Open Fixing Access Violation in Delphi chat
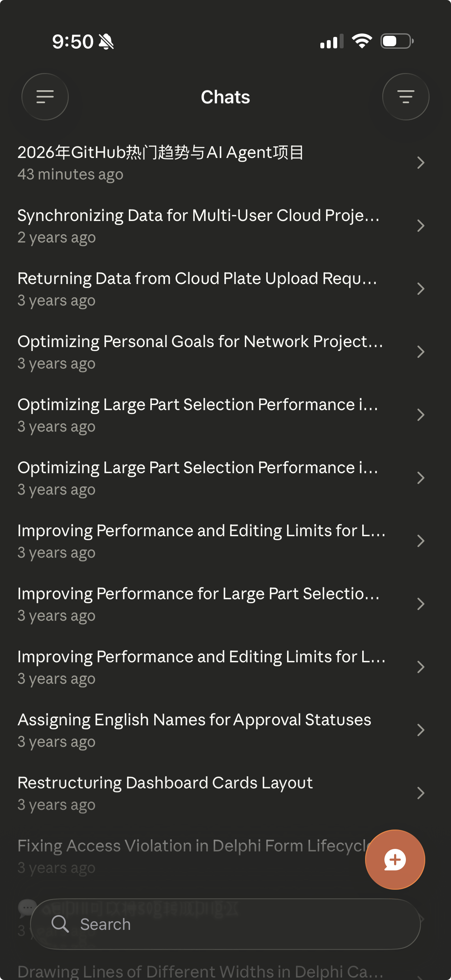 coord(190,856)
